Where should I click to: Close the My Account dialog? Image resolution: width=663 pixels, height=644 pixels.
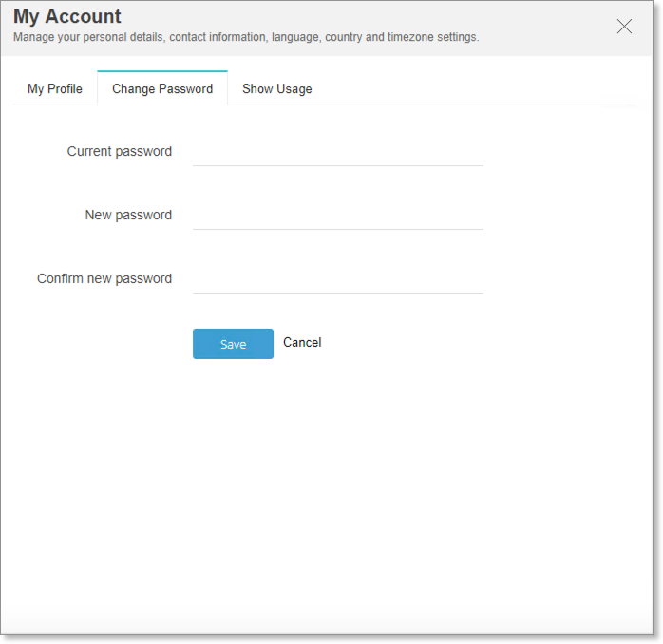pyautogui.click(x=624, y=27)
